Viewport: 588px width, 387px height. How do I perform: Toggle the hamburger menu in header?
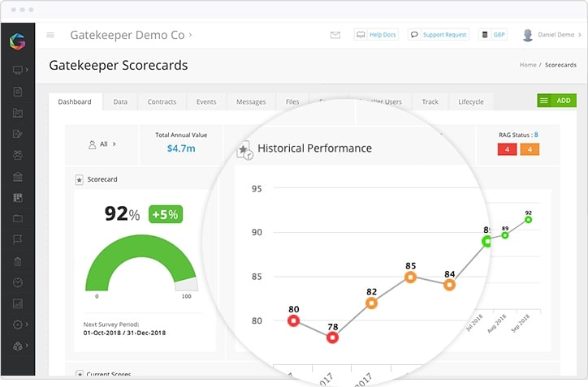[x=50, y=35]
